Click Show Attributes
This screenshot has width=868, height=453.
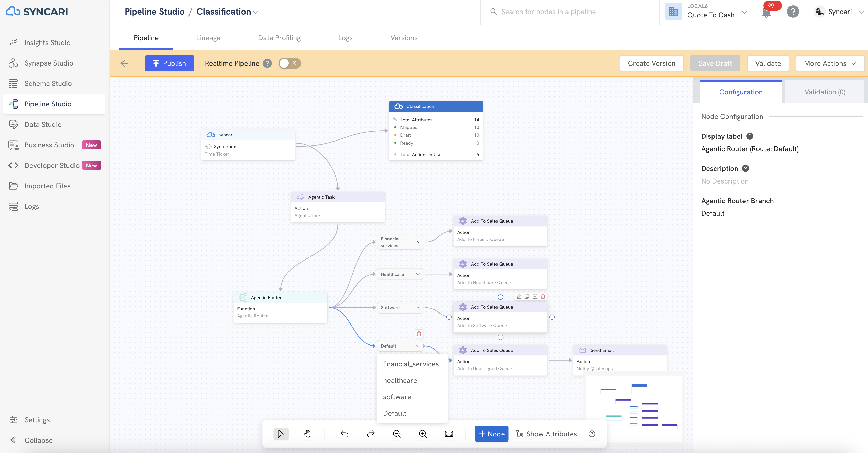click(x=547, y=434)
